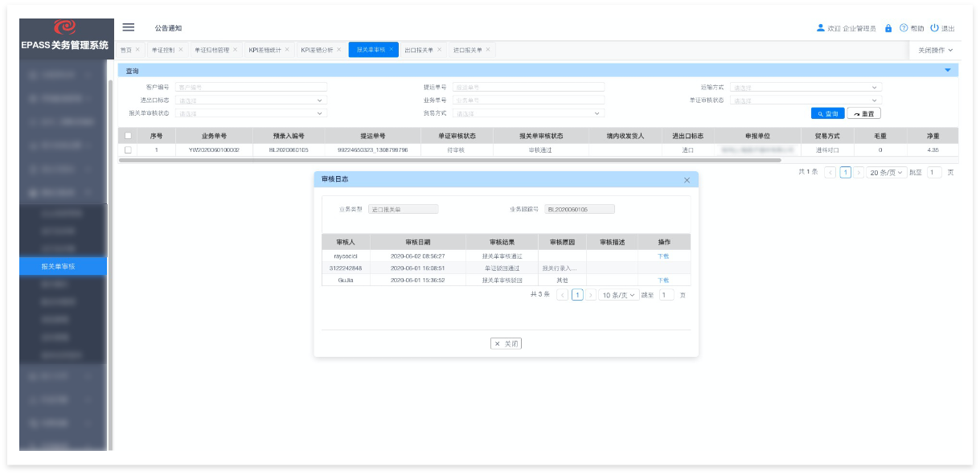
Task: Close the 单证控制 tab with its X
Action: coord(181,49)
